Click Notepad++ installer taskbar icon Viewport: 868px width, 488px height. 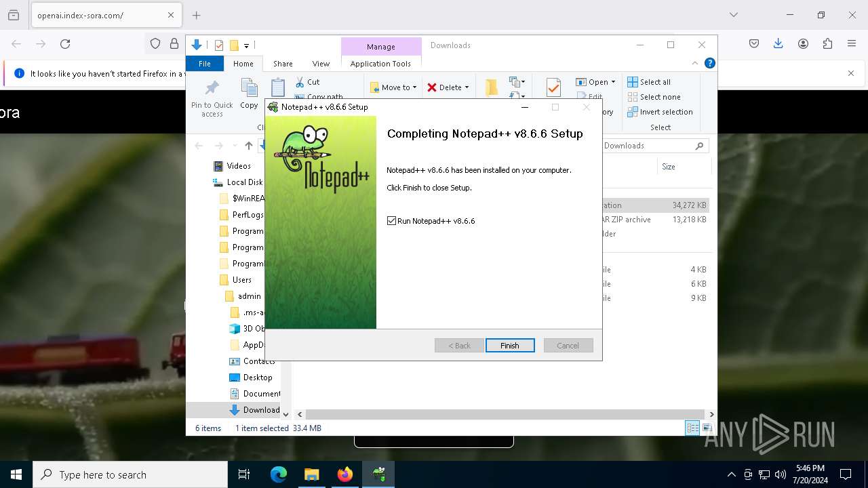click(378, 474)
